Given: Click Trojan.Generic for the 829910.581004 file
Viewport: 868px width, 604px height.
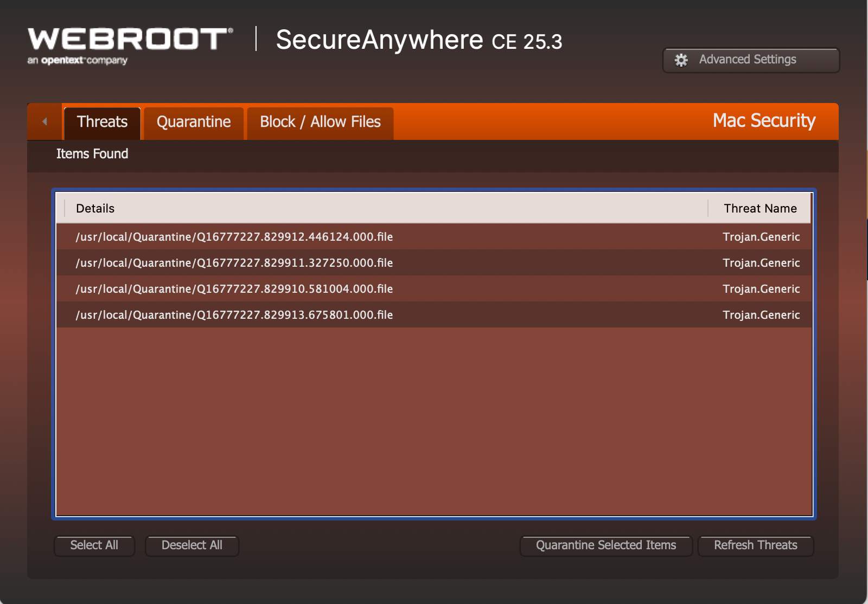Looking at the screenshot, I should pos(761,289).
